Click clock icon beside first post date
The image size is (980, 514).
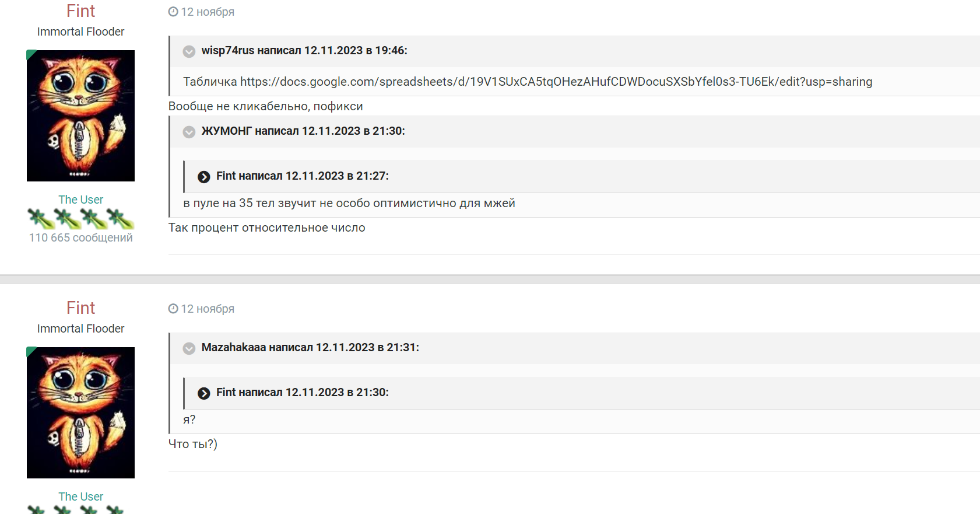pyautogui.click(x=173, y=12)
